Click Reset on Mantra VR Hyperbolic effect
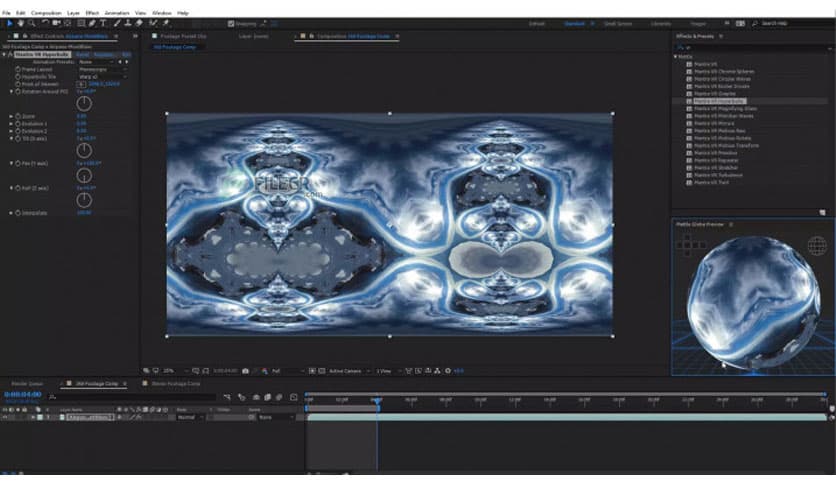The width and height of the screenshot is (836, 484). [84, 54]
